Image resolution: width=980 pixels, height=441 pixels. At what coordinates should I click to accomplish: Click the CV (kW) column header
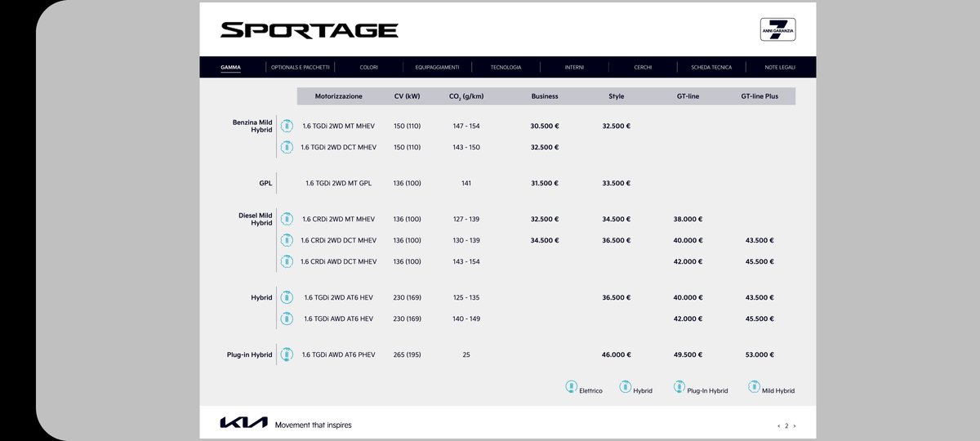[x=407, y=96]
